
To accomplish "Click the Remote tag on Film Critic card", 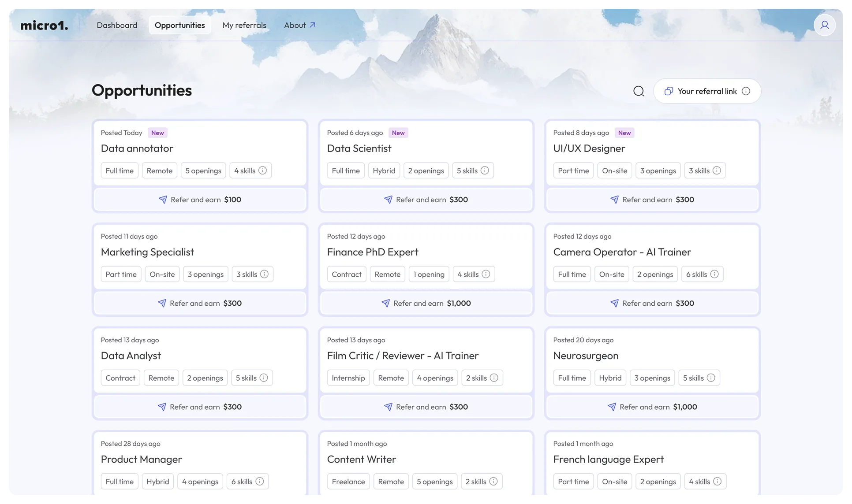I will tap(391, 378).
